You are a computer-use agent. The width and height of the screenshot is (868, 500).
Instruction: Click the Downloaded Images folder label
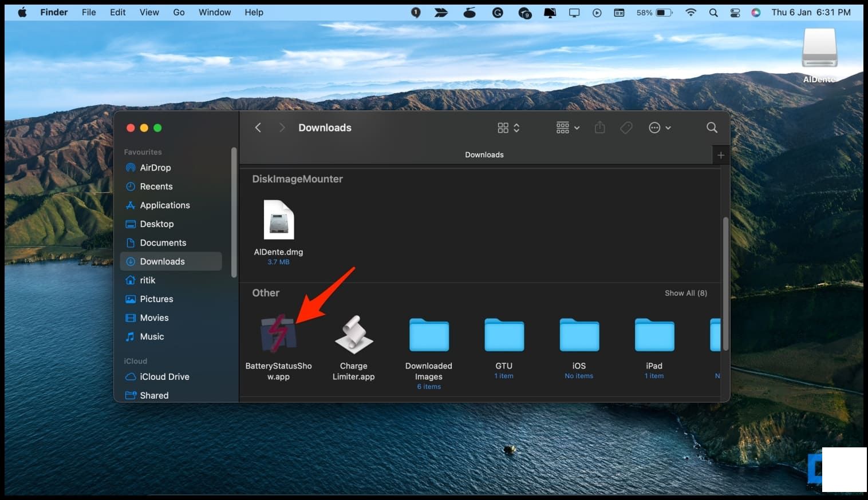tap(429, 371)
